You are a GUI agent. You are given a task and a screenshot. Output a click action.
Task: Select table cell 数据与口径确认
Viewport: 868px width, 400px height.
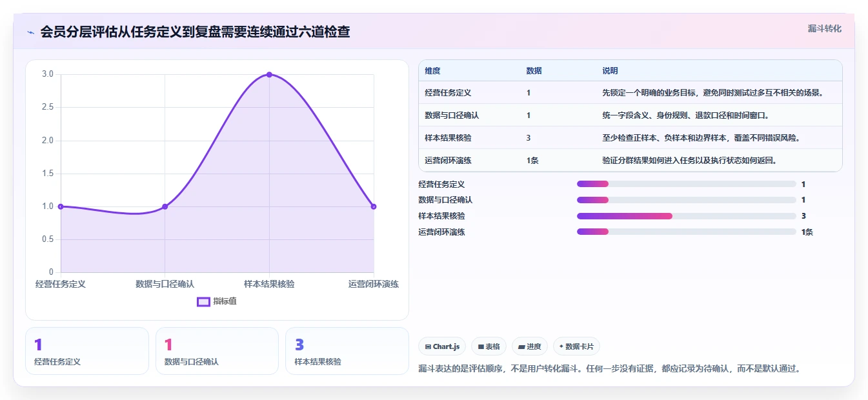coord(452,115)
